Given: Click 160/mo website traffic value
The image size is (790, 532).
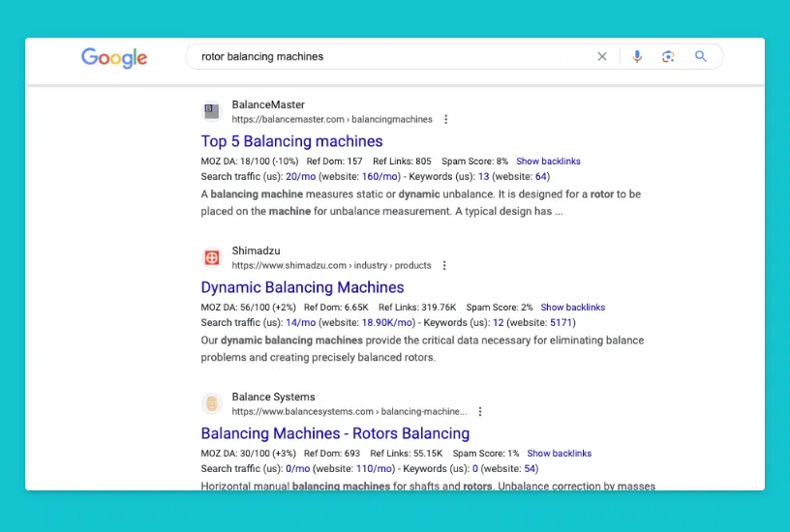Looking at the screenshot, I should 380,177.
